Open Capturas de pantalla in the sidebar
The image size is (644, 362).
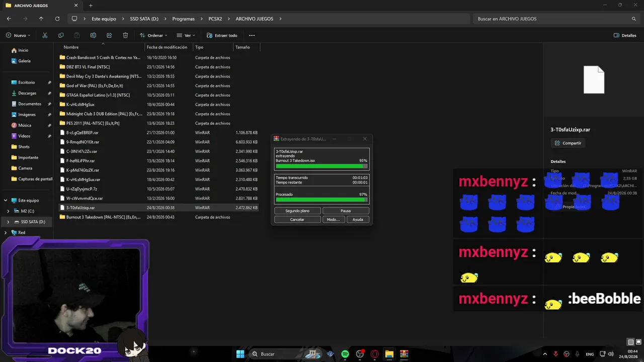(35, 179)
